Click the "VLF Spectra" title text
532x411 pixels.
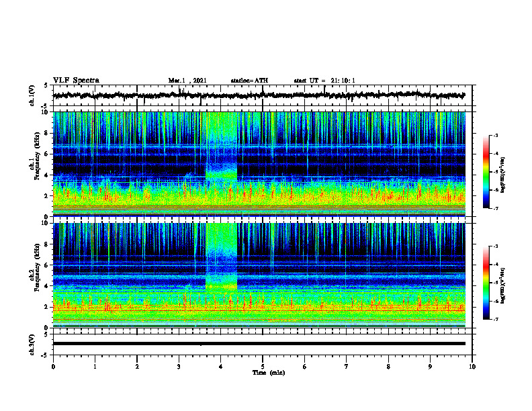(x=76, y=81)
